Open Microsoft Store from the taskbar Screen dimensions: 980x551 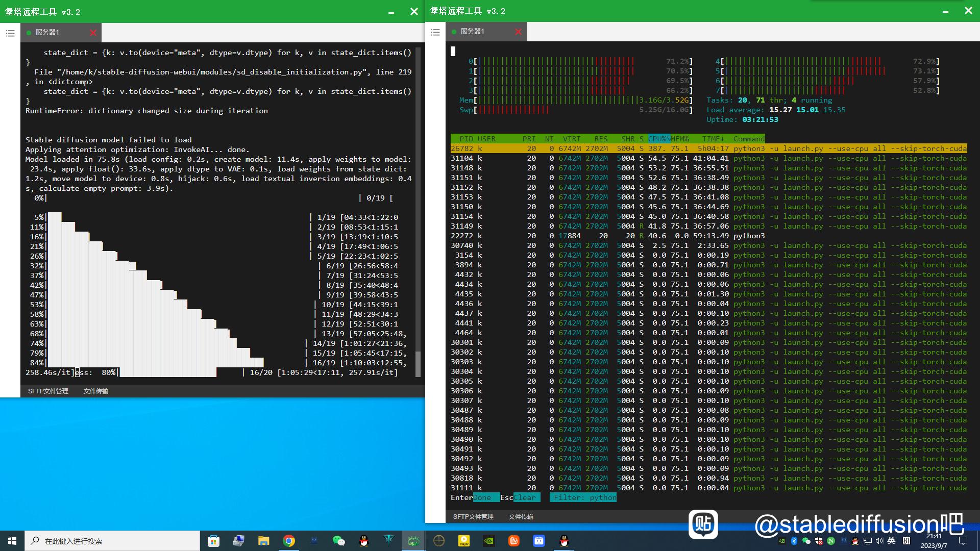(213, 541)
